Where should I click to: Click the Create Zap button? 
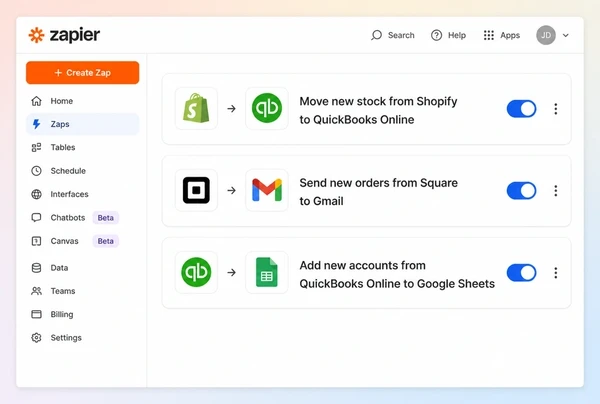coord(83,73)
